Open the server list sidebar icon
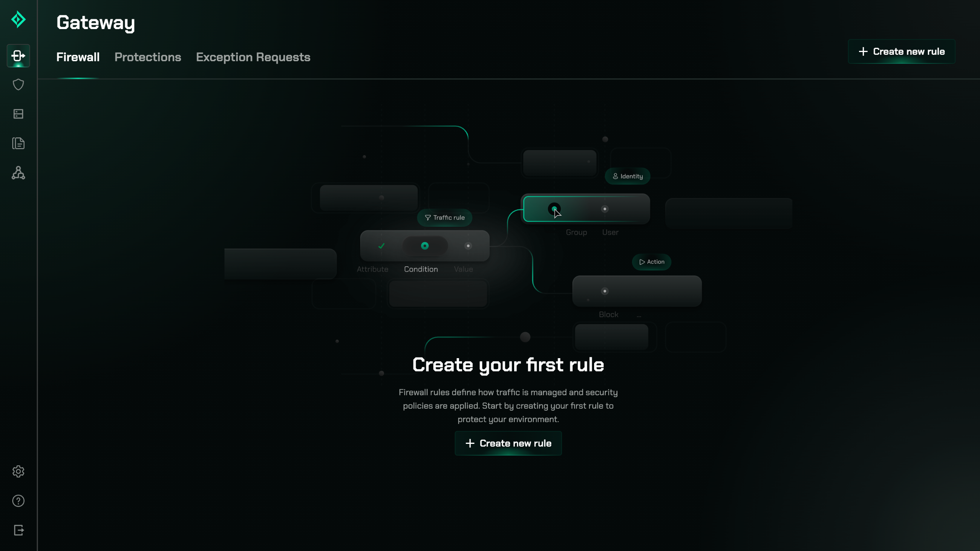 point(18,114)
